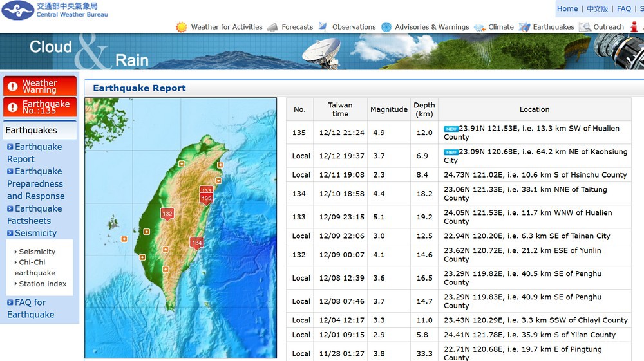This screenshot has width=644, height=361.
Task: Open the FAQ link in header
Action: tap(624, 8)
